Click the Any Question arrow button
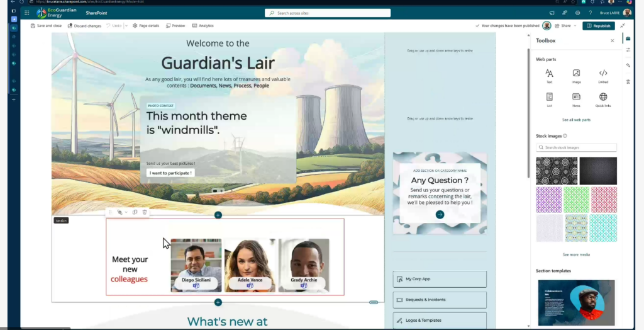Viewport: 644px width, 330px height. click(x=440, y=214)
